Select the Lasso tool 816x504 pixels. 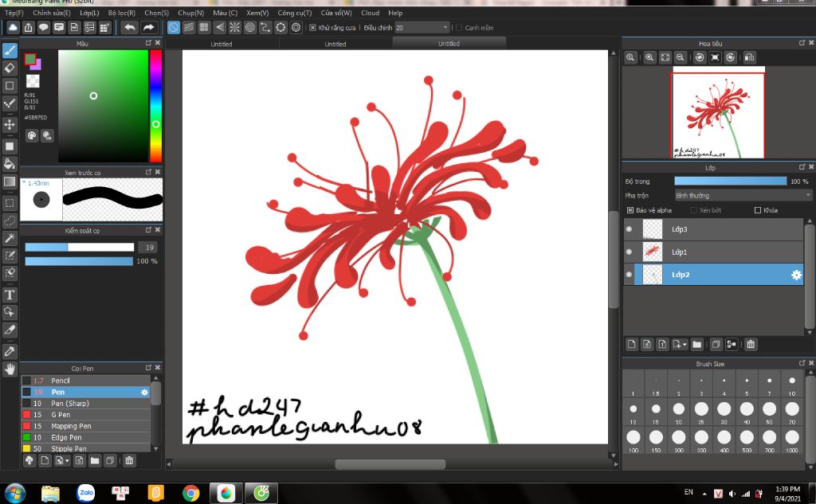[10, 221]
